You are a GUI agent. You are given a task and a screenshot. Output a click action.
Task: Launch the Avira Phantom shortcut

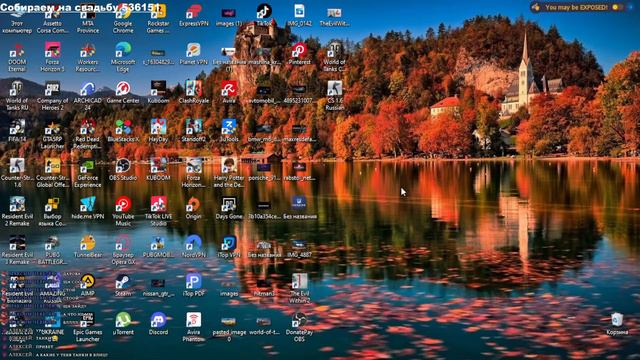[193, 327]
